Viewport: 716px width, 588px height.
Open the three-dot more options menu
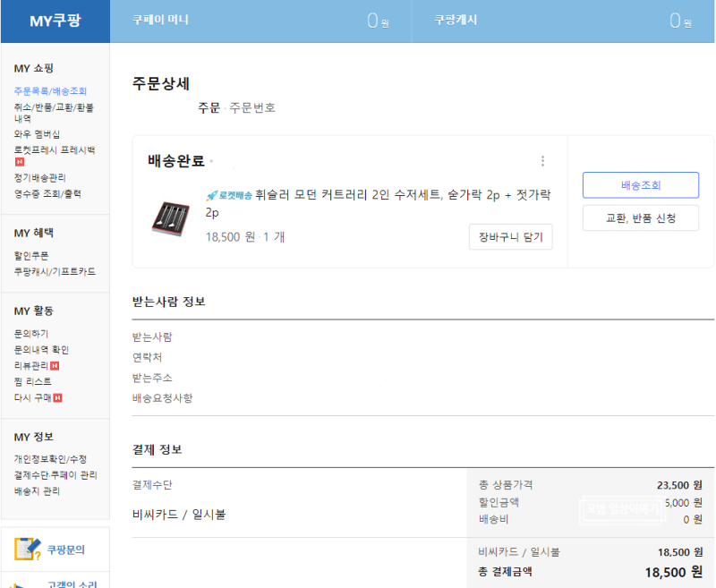click(x=542, y=161)
